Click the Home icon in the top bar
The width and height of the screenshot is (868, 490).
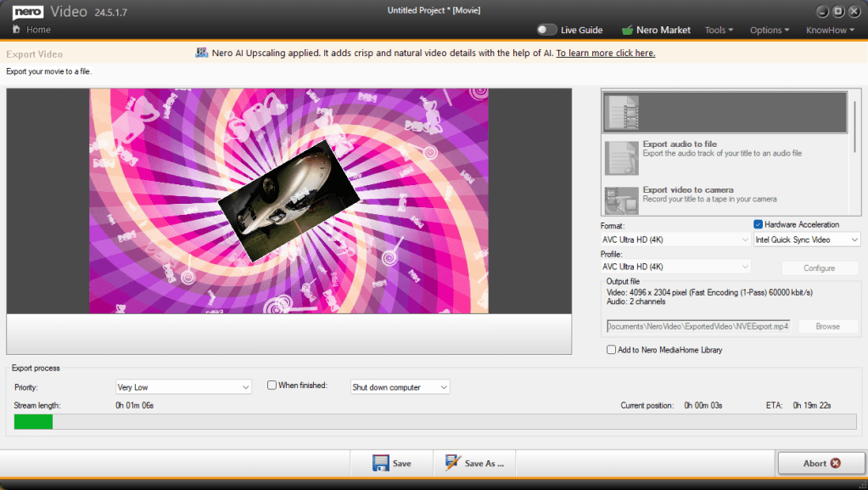15,30
